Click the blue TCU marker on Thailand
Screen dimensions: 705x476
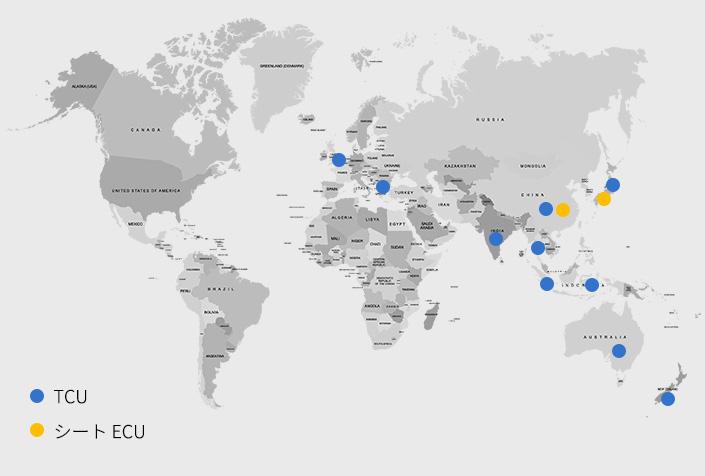[x=538, y=248]
